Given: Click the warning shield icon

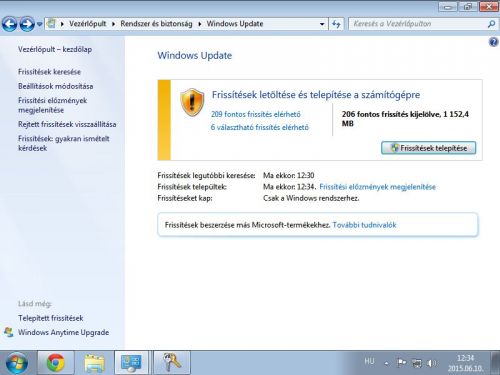Looking at the screenshot, I should click(x=192, y=102).
